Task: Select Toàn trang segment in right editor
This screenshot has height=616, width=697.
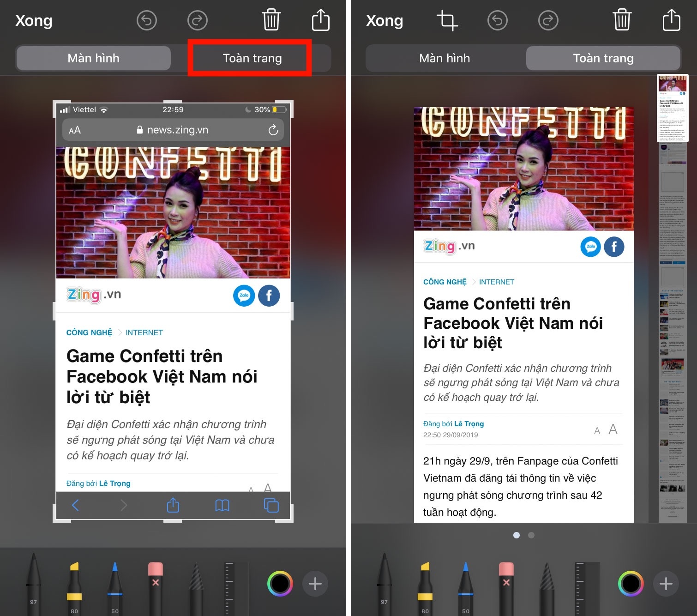Action: click(x=603, y=58)
